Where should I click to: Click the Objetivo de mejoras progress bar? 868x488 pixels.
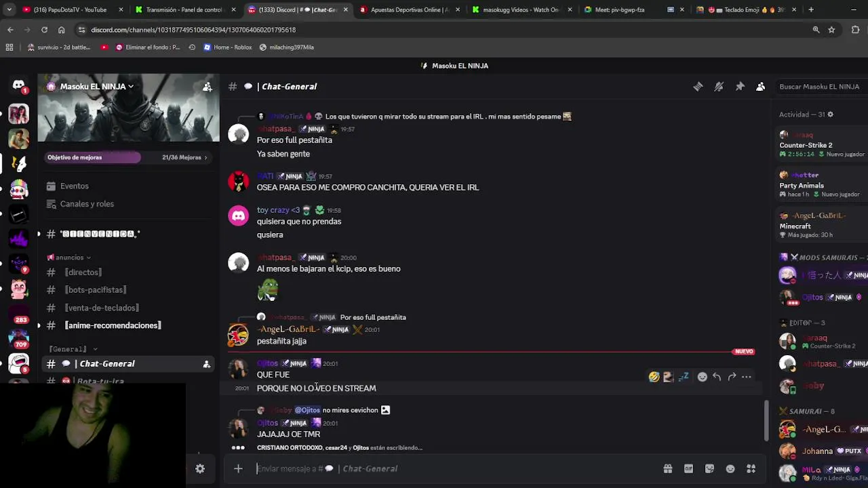point(93,157)
